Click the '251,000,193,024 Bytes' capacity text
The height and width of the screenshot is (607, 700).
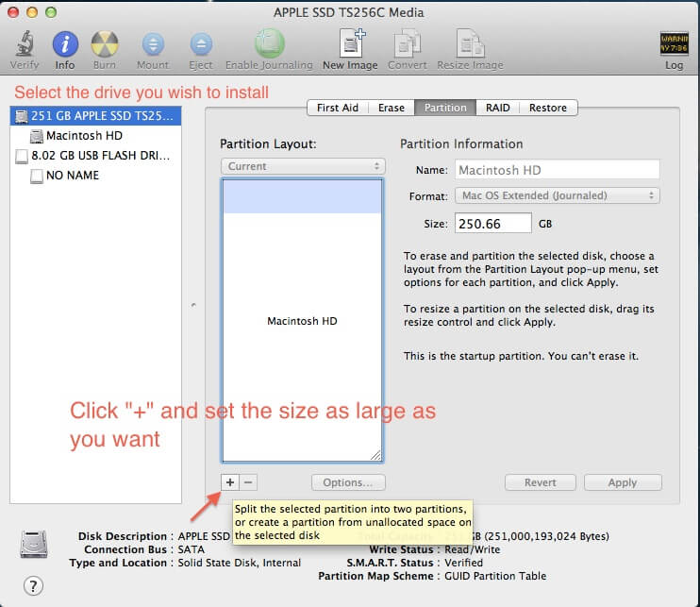tap(548, 536)
